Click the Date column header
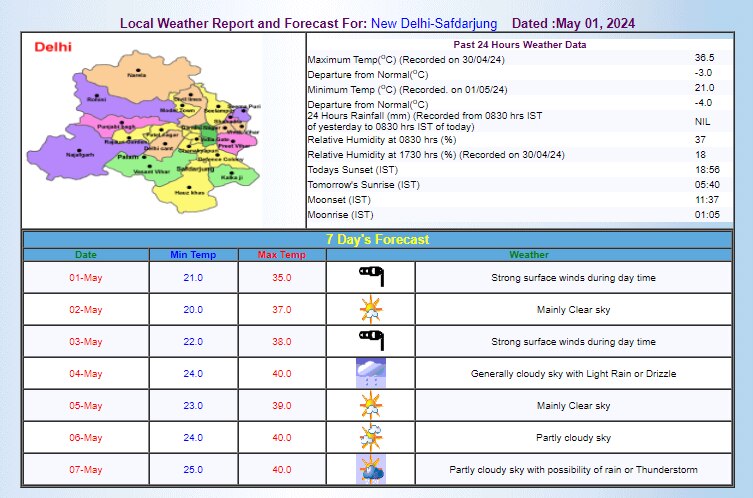 (x=85, y=255)
